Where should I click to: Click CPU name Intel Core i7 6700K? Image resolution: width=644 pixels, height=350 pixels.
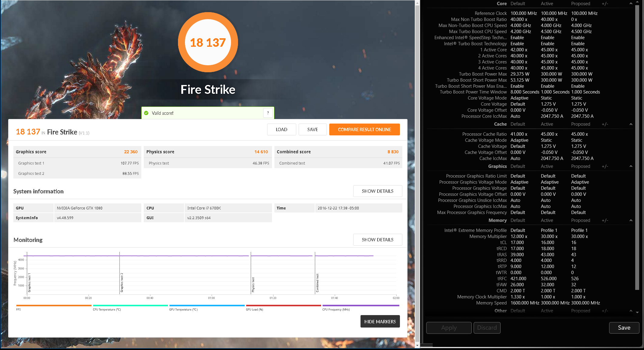coord(204,208)
